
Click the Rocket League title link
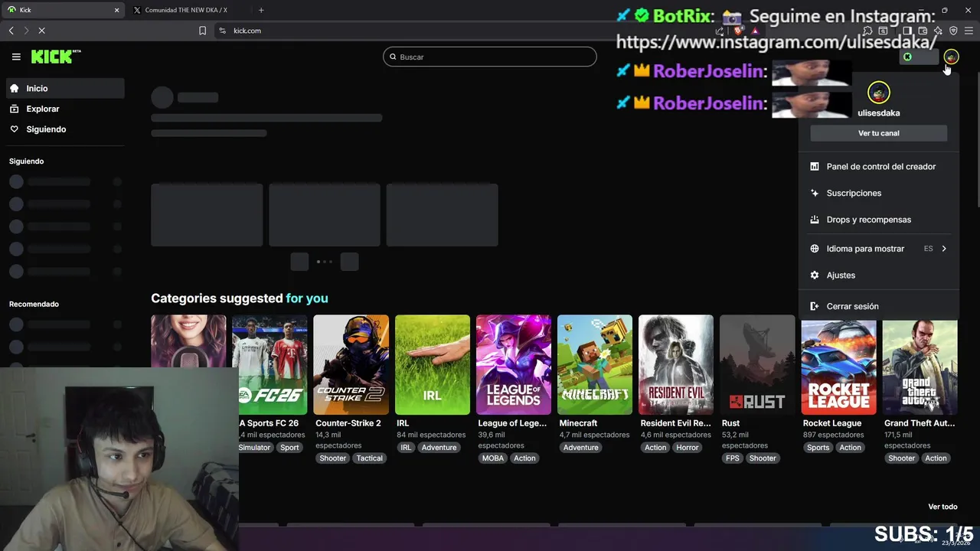point(832,423)
